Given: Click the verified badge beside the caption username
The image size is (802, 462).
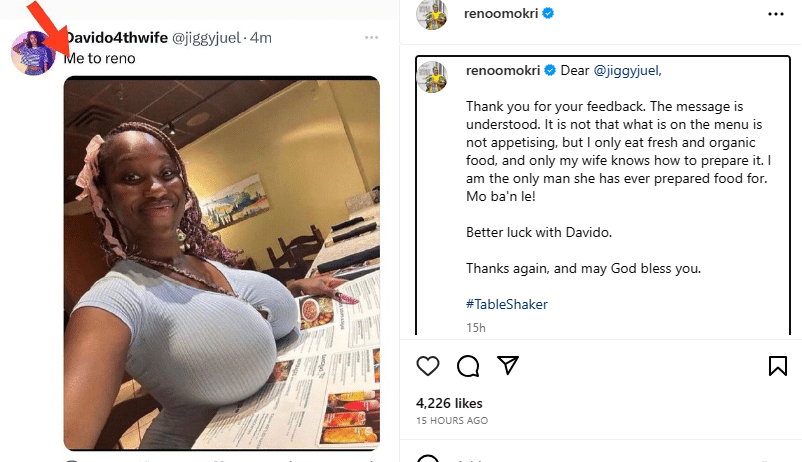Looking at the screenshot, I should pyautogui.click(x=548, y=71).
